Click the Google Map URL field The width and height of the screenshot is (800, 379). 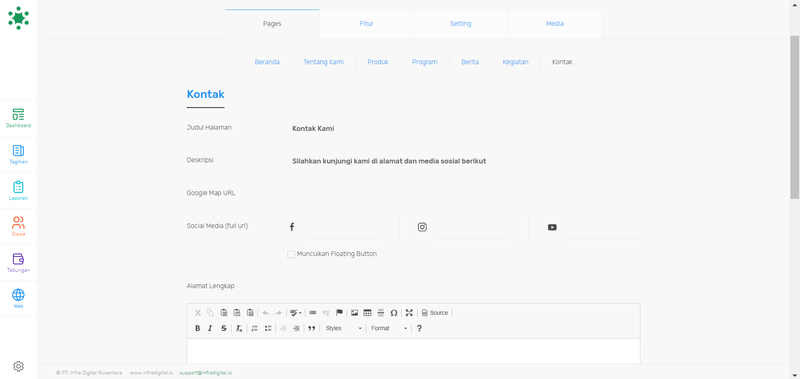tap(464, 194)
